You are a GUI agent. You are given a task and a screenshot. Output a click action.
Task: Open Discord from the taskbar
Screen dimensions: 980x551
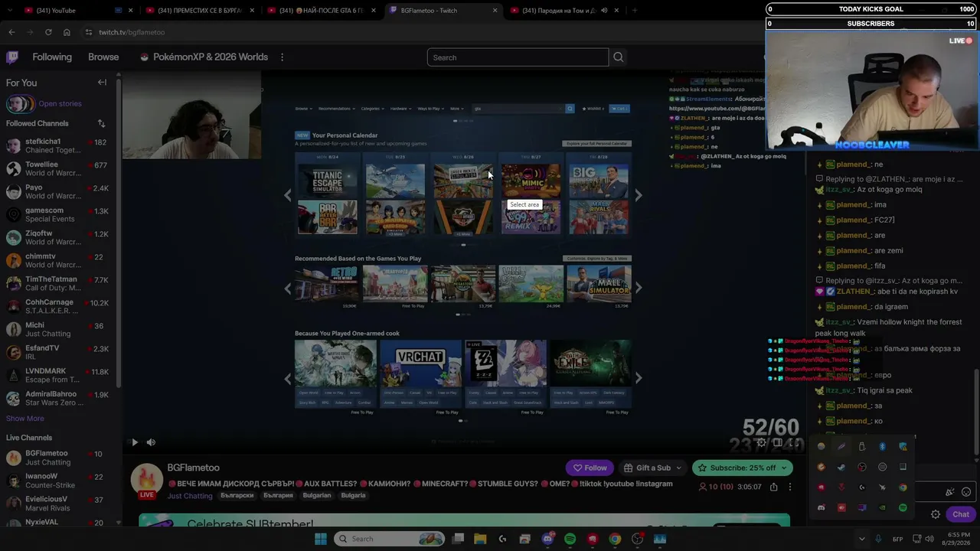[x=547, y=539]
